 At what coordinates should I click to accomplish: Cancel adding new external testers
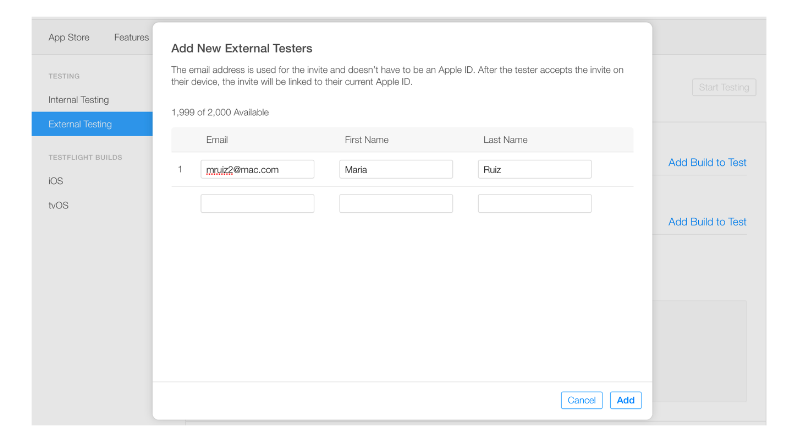581,400
